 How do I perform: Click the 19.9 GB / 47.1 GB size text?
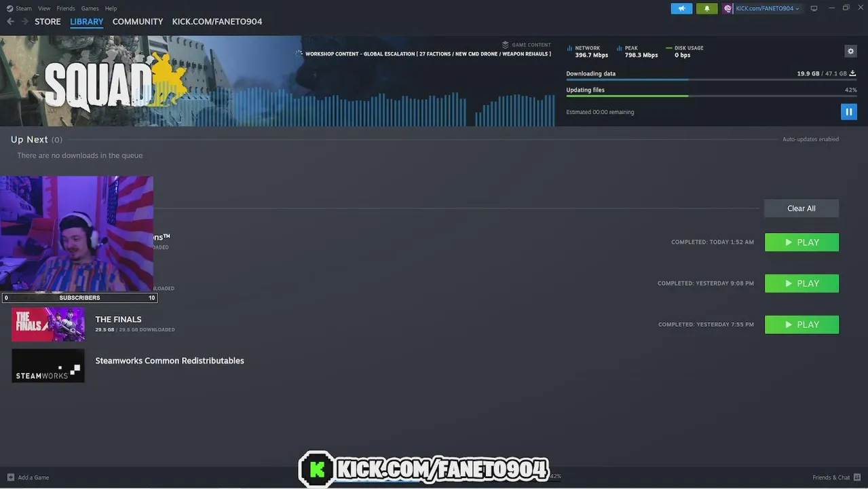822,73
